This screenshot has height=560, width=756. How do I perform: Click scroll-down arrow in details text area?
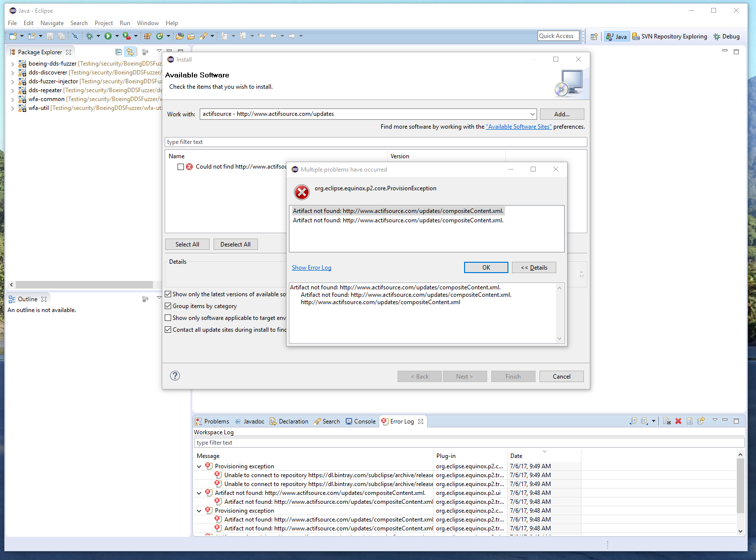point(559,339)
